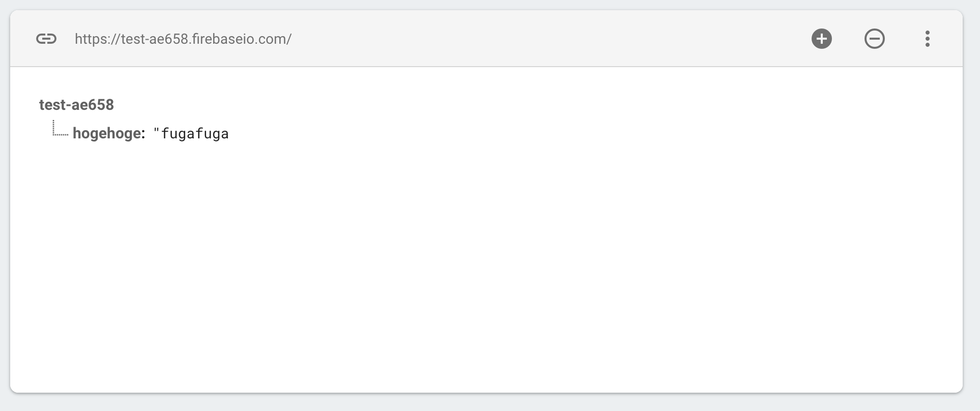This screenshot has width=980, height=411.
Task: Highlight the hogehoge: label row
Action: pos(109,133)
